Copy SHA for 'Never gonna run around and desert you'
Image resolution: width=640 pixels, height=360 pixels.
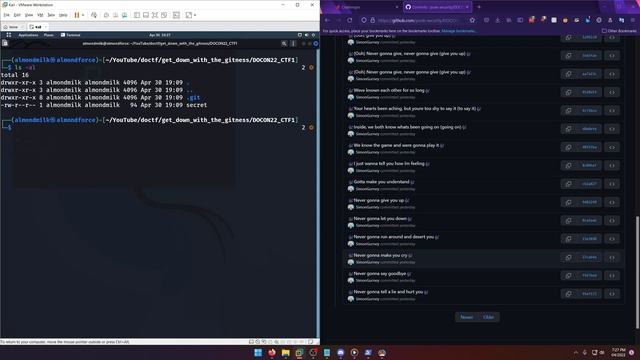click(x=569, y=239)
